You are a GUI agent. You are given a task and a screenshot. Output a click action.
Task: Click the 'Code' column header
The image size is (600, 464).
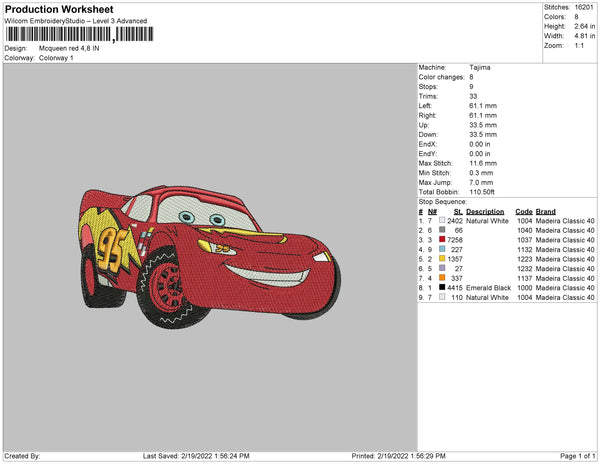(x=524, y=212)
